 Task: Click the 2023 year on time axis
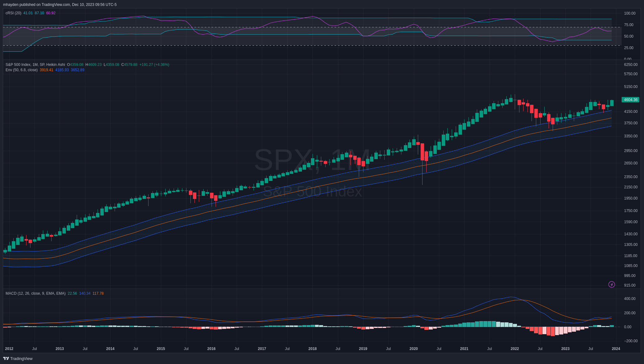[x=565, y=349]
